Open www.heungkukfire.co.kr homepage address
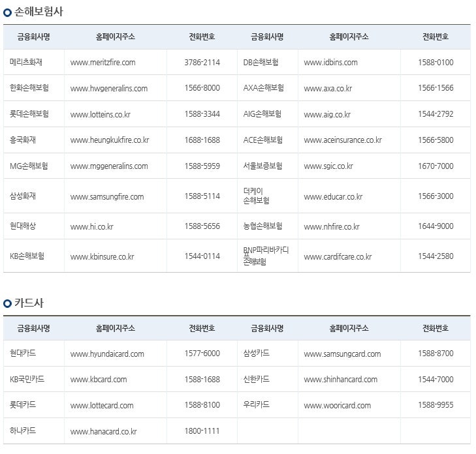 point(110,140)
